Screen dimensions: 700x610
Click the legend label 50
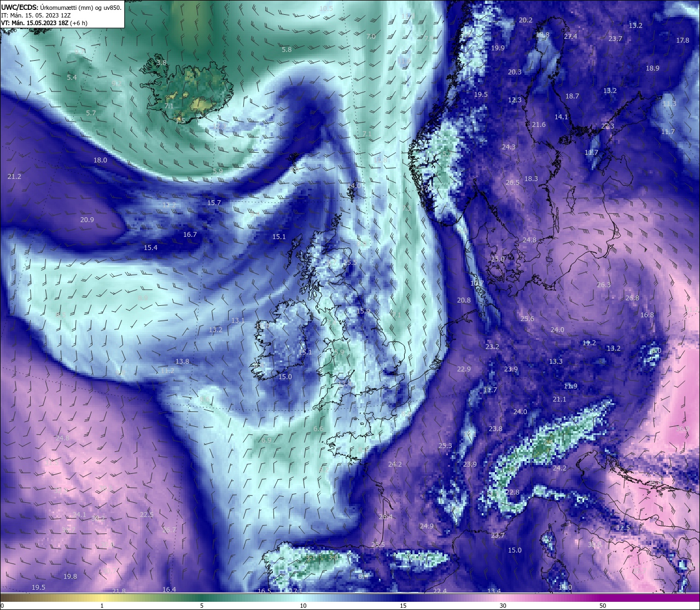pyautogui.click(x=603, y=606)
